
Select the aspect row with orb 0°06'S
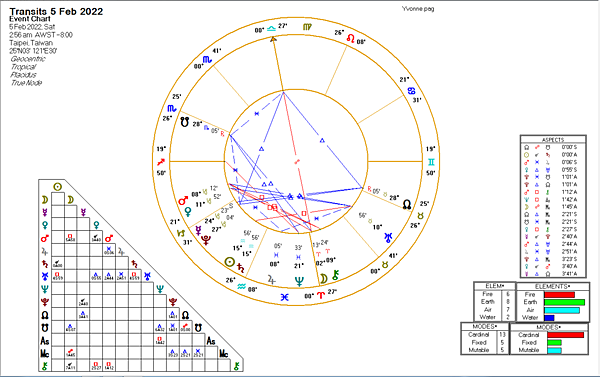point(552,162)
